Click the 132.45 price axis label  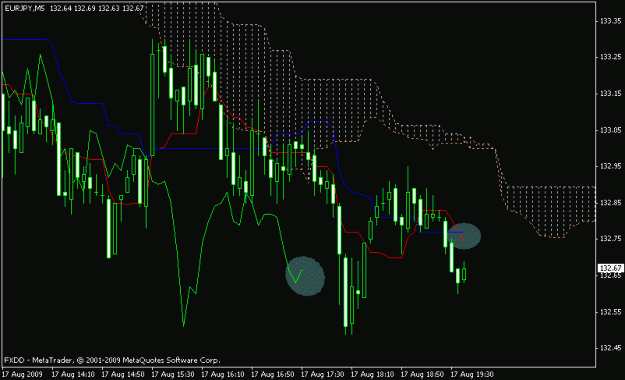[611, 348]
